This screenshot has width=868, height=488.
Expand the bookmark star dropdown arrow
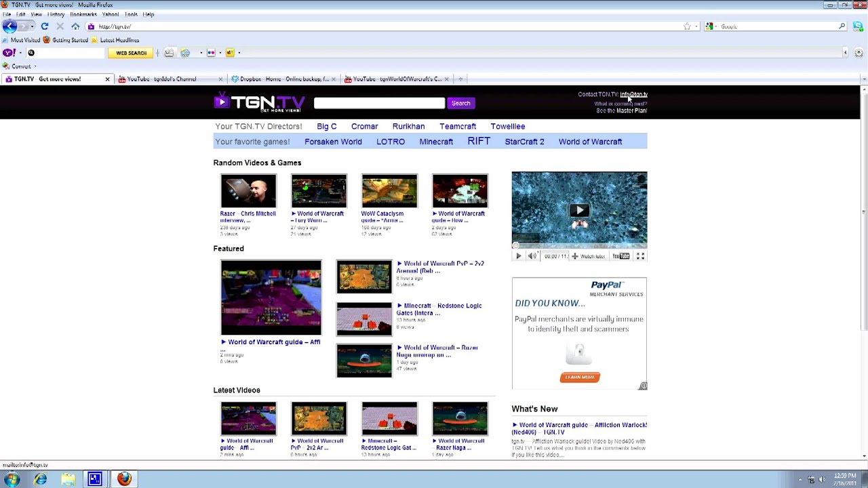point(696,26)
